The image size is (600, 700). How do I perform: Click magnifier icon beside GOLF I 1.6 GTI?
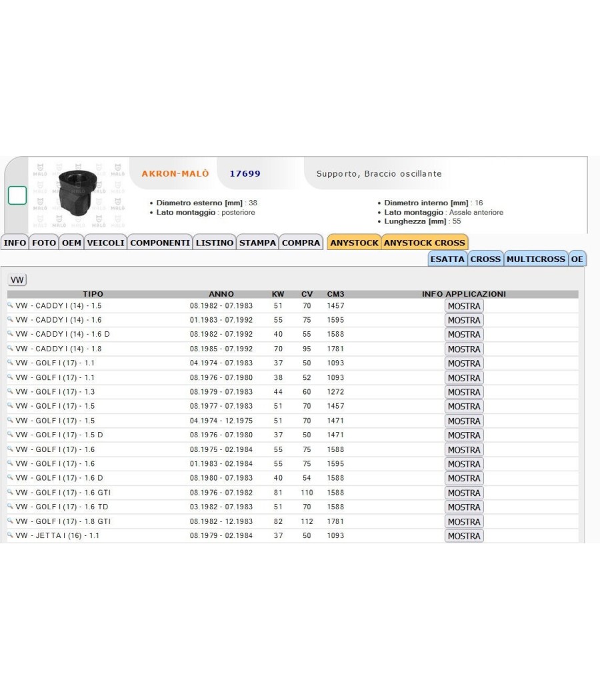point(10,492)
